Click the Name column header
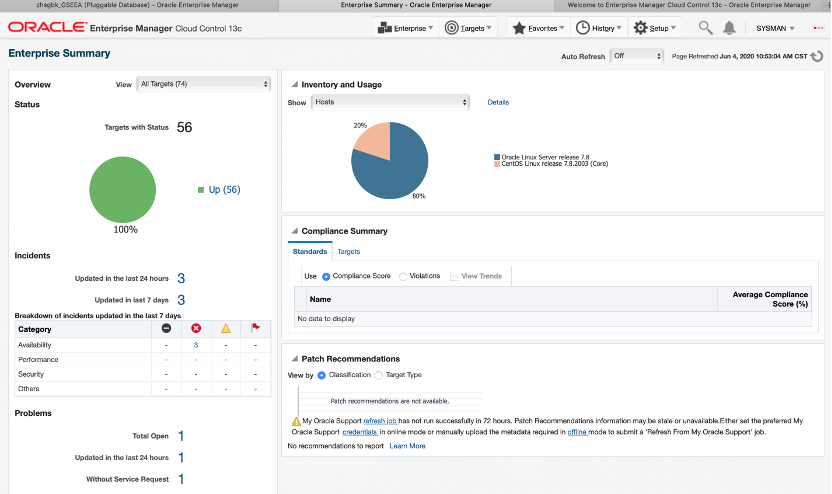832x494 pixels. pos(512,299)
